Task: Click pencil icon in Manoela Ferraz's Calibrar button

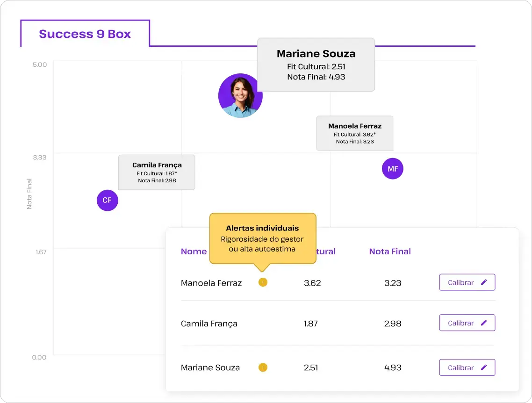Action: coord(484,282)
